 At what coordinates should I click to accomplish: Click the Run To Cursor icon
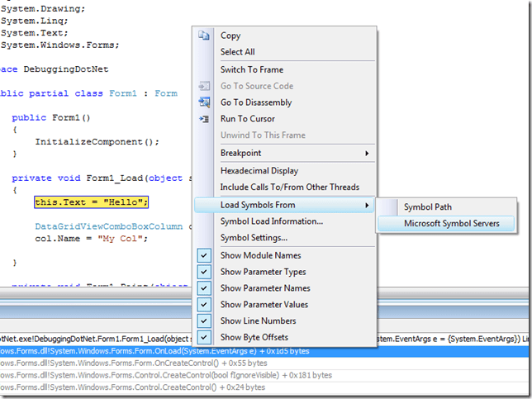(205, 119)
